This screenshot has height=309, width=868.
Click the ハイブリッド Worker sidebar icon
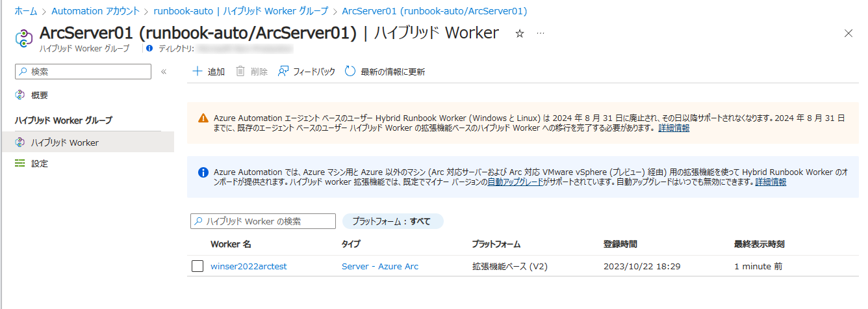pyautogui.click(x=20, y=142)
